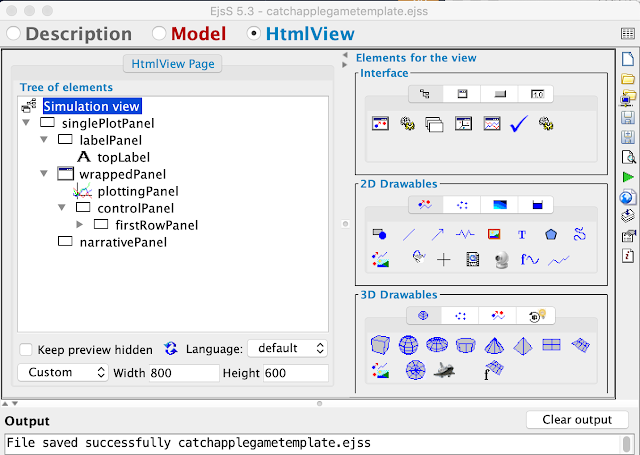Select the 2D webcam element
This screenshot has width=640, height=455.
[501, 260]
